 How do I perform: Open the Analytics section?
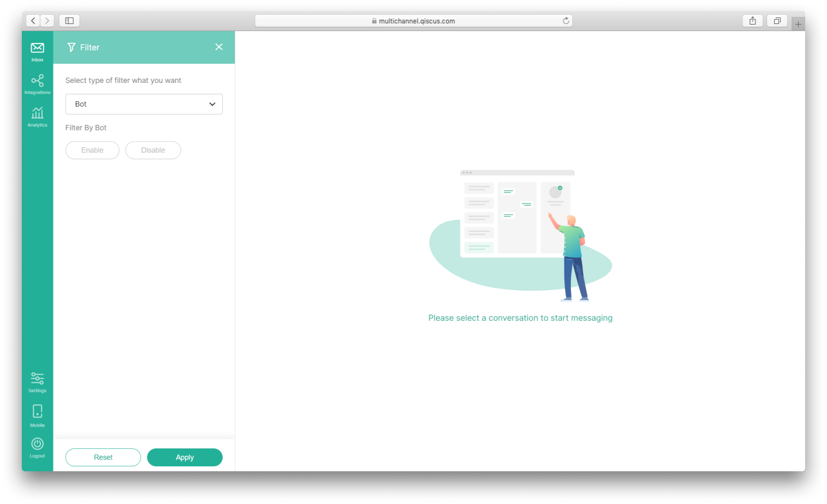click(x=37, y=117)
